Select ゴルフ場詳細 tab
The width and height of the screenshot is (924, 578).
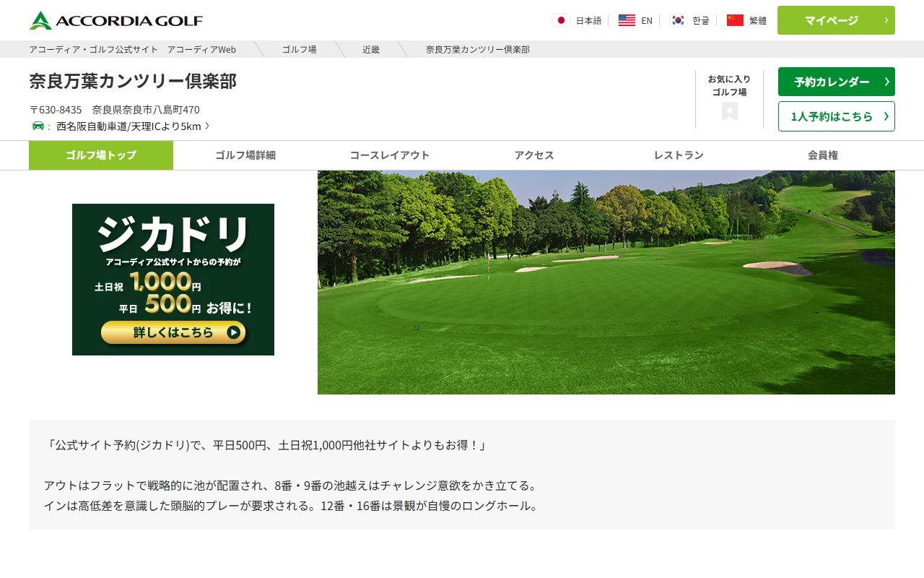tap(245, 155)
